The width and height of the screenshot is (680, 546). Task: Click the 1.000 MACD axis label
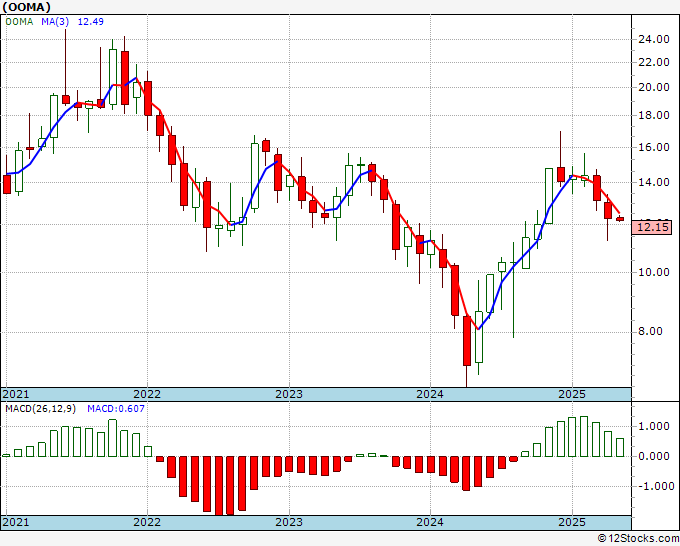coord(654,426)
